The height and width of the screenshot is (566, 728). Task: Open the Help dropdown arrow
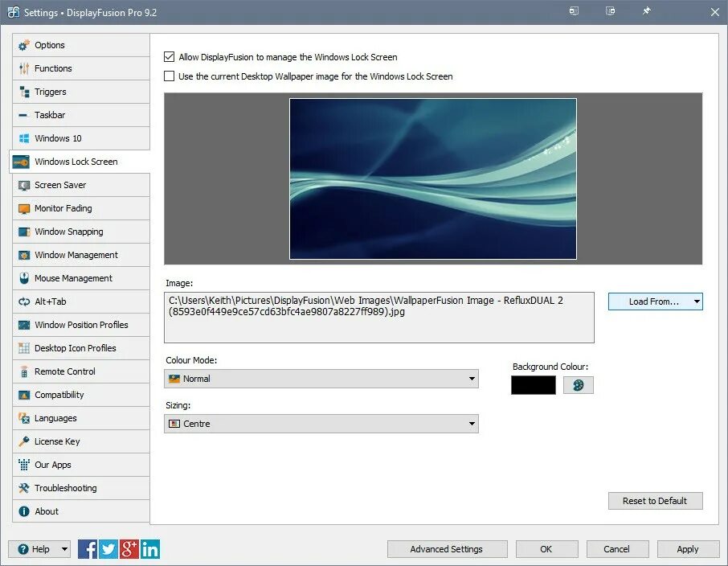click(64, 549)
